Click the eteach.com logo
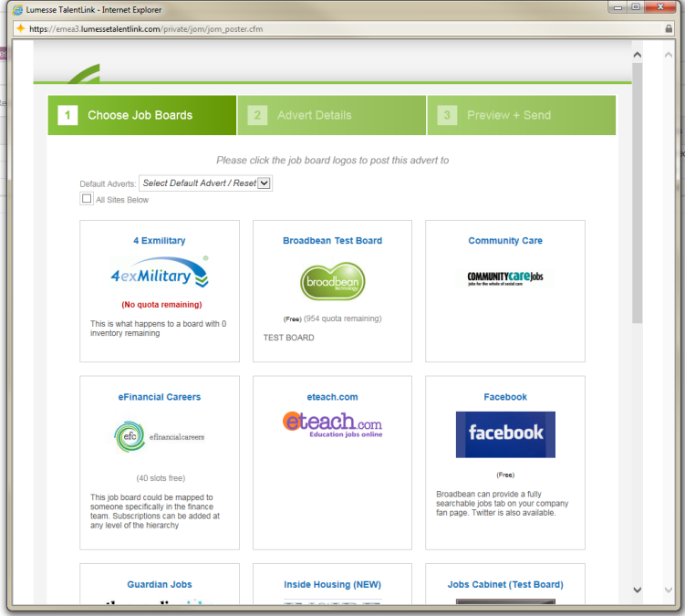The width and height of the screenshot is (685, 616). click(x=332, y=425)
